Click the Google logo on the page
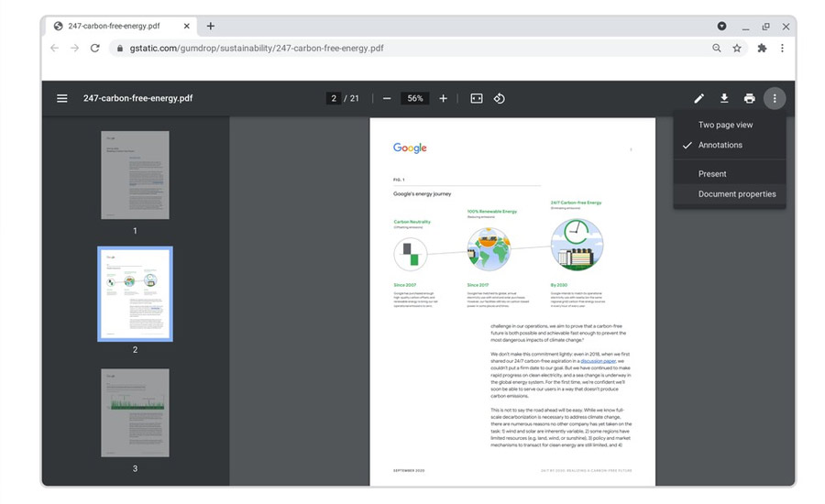Image resolution: width=825 pixels, height=504 pixels. [410, 148]
